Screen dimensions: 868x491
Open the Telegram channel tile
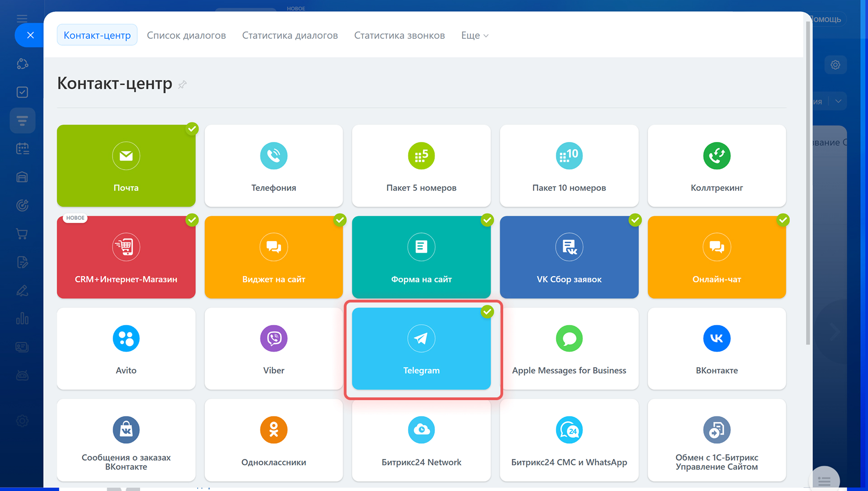[x=421, y=349]
